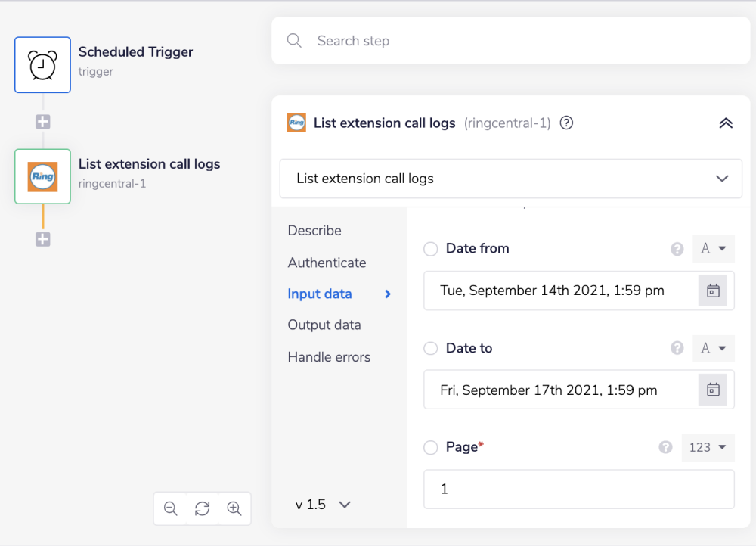Open the help tooltip next to Page
This screenshot has height=547, width=756.
pyautogui.click(x=665, y=447)
